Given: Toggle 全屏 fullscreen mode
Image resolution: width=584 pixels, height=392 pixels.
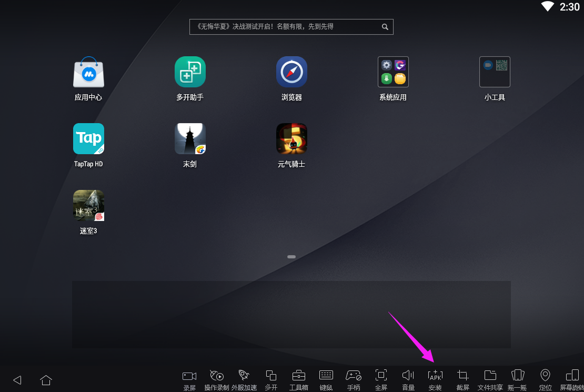Looking at the screenshot, I should (381, 379).
